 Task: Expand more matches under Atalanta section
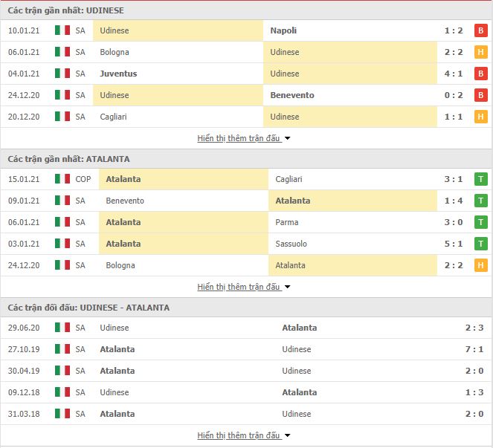click(243, 287)
